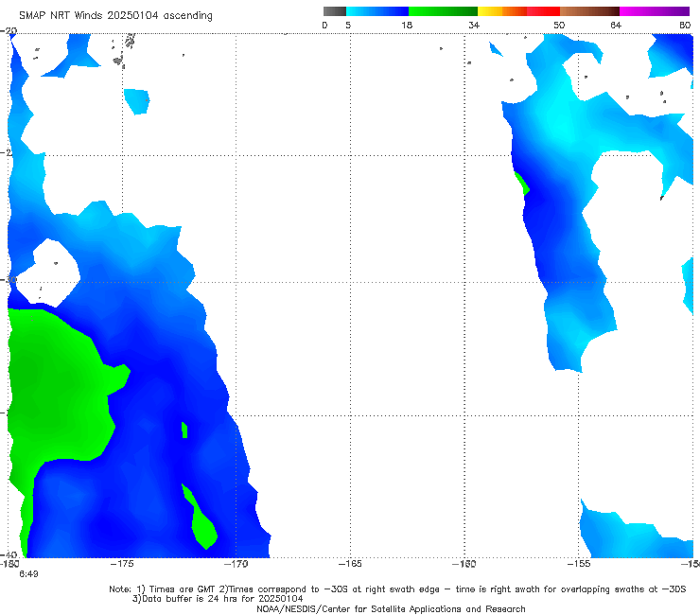The width and height of the screenshot is (700, 615).
Task: Click the title 'SMAP NRT Winds 20250104 ascending'
Action: tap(115, 16)
